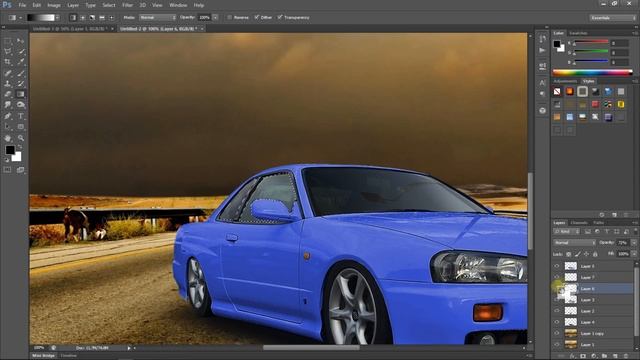Viewport: 640px width, 360px height.
Task: Open the gradient Mode dropdown
Action: pos(158,18)
